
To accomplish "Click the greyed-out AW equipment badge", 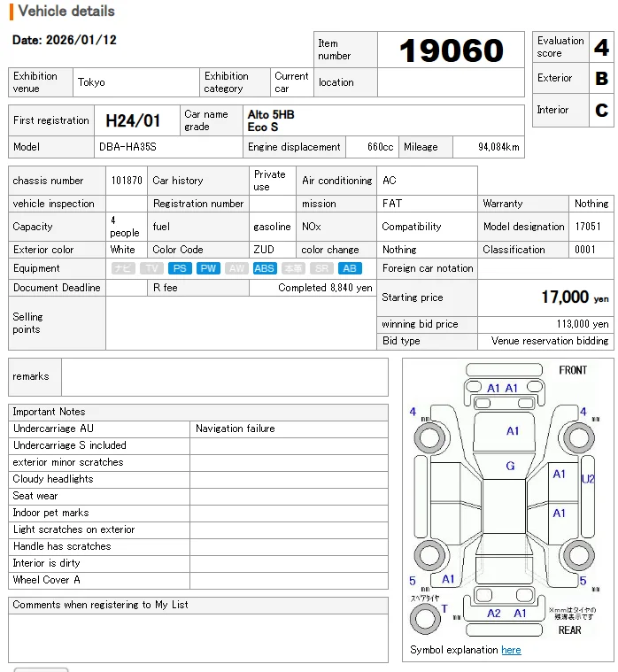I will [236, 268].
